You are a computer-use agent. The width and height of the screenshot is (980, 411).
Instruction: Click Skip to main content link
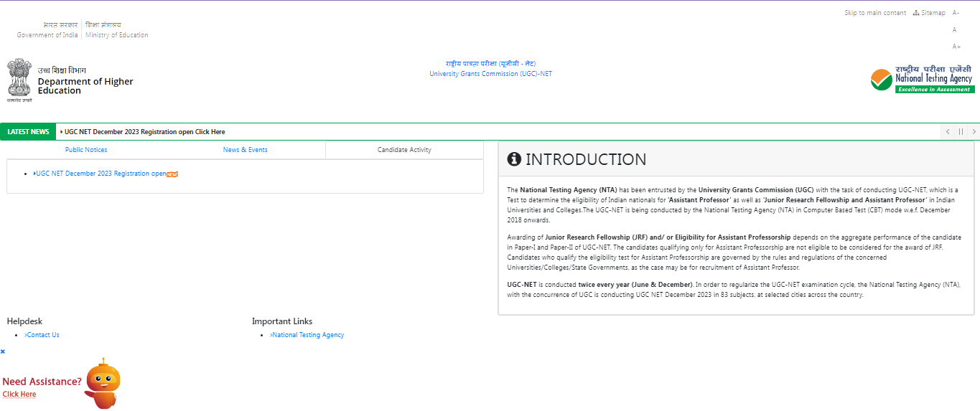click(875, 13)
